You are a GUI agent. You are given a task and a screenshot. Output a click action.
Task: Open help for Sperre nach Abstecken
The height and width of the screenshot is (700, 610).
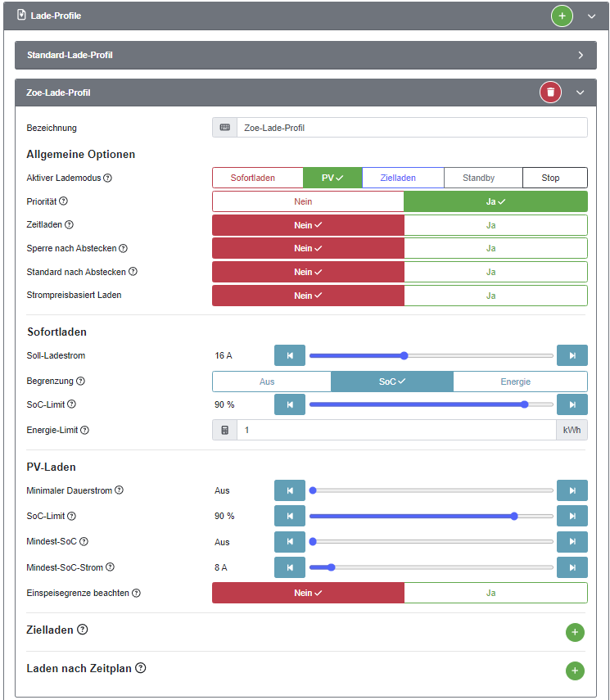click(x=123, y=248)
